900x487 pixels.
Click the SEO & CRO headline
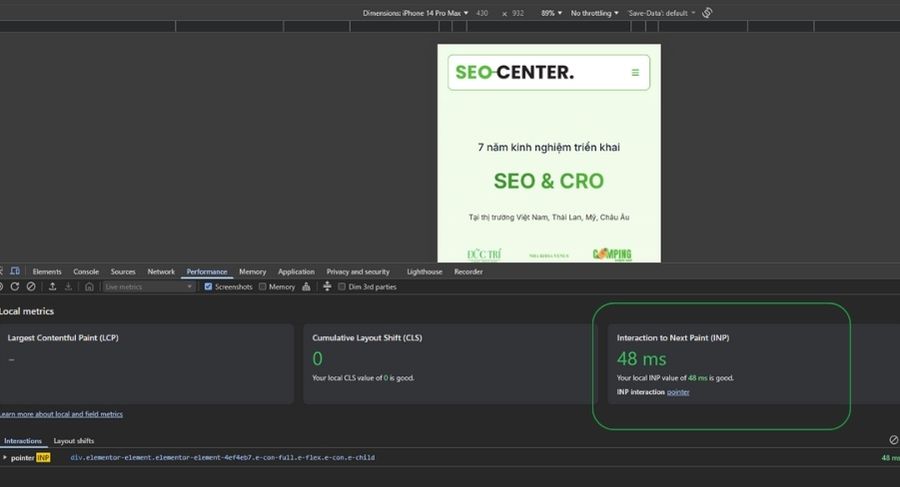549,181
